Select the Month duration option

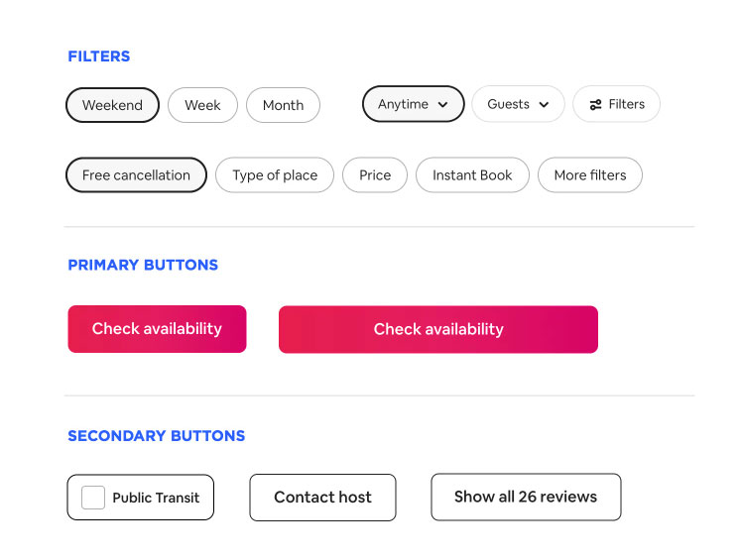[x=283, y=105]
